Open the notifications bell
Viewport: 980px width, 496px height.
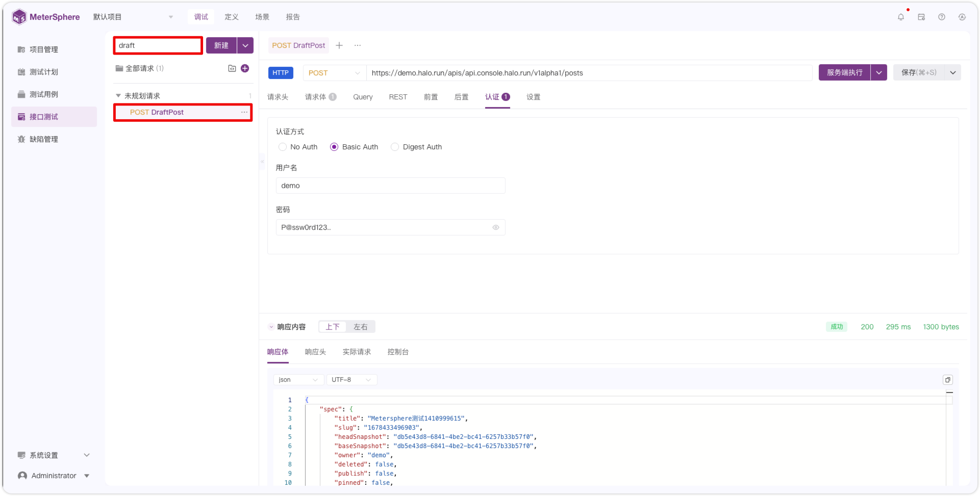click(901, 17)
